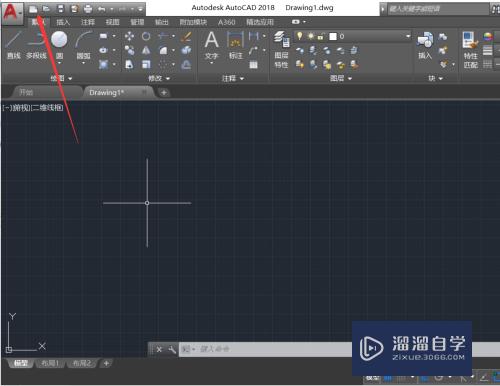Select the Move tool in modify panel

[129, 36]
